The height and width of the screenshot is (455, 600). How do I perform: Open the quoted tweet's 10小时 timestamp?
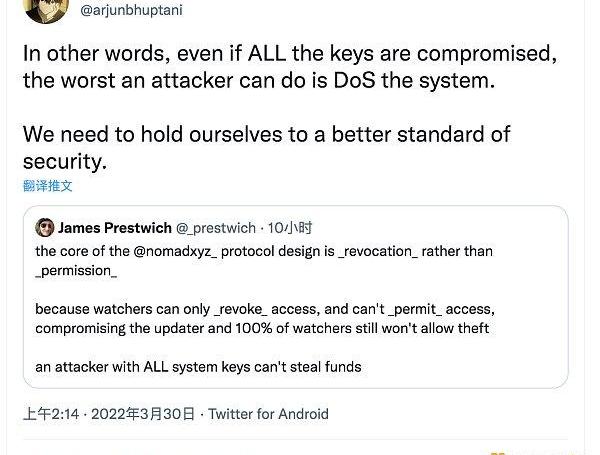coord(291,228)
